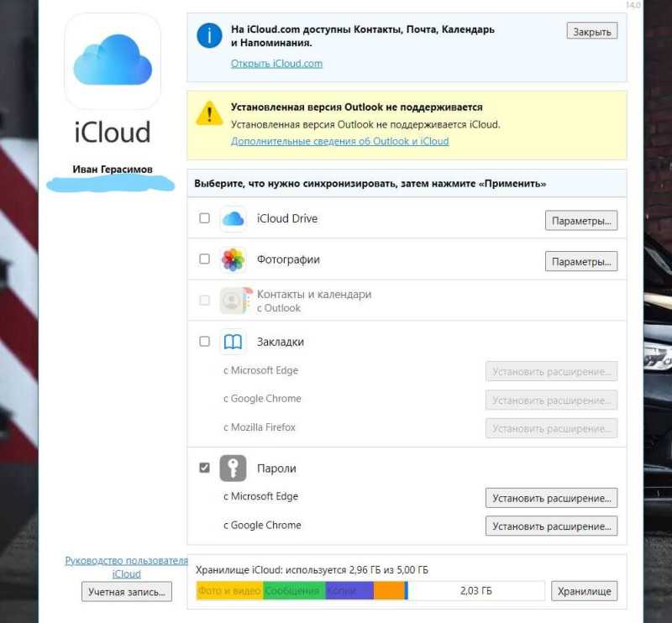
Task: Install Пароли extension for Google Chrome
Action: (x=552, y=526)
